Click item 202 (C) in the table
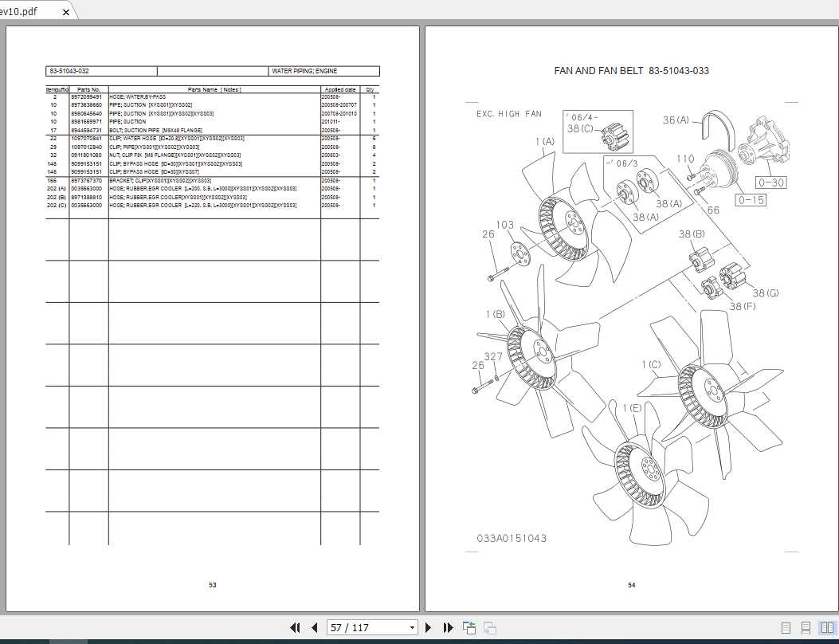839x644 pixels. tap(57, 205)
